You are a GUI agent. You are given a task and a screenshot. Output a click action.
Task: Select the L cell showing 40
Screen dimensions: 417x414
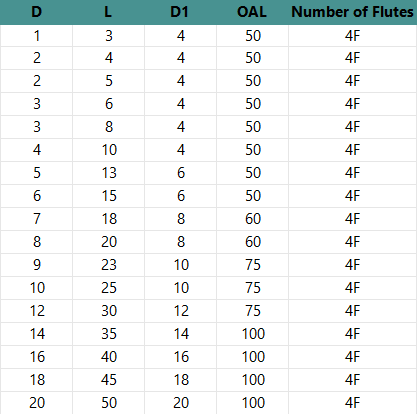(108, 357)
